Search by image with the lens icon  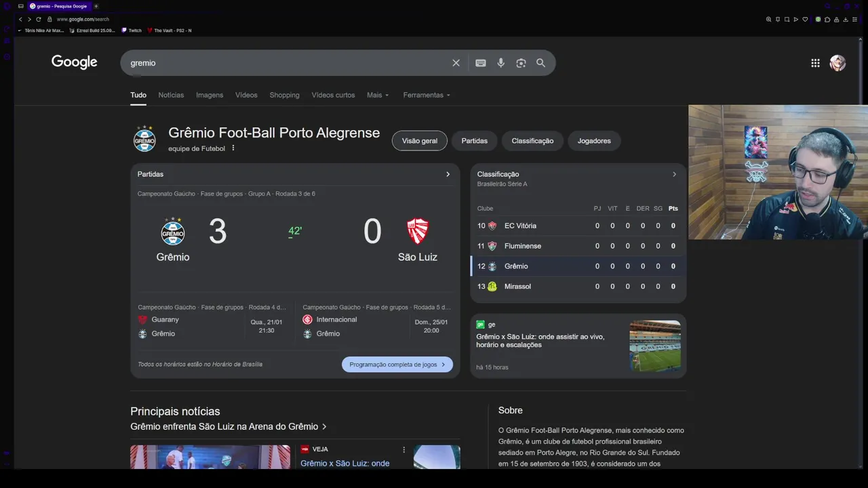pyautogui.click(x=521, y=63)
